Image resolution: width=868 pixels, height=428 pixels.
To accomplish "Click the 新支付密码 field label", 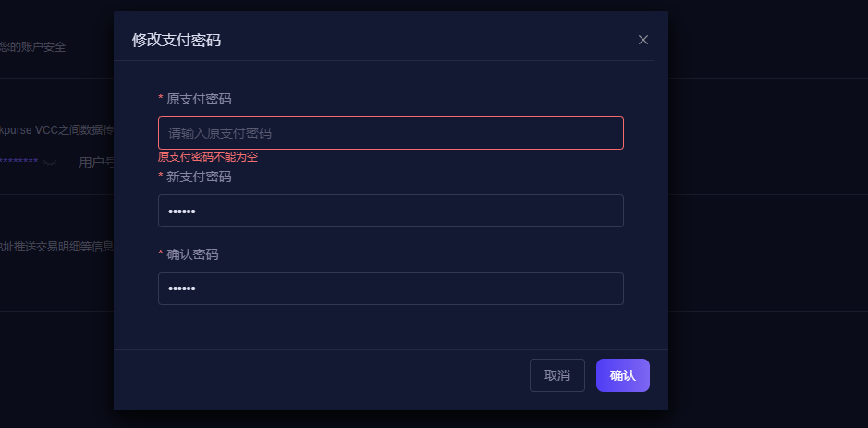I will [199, 177].
